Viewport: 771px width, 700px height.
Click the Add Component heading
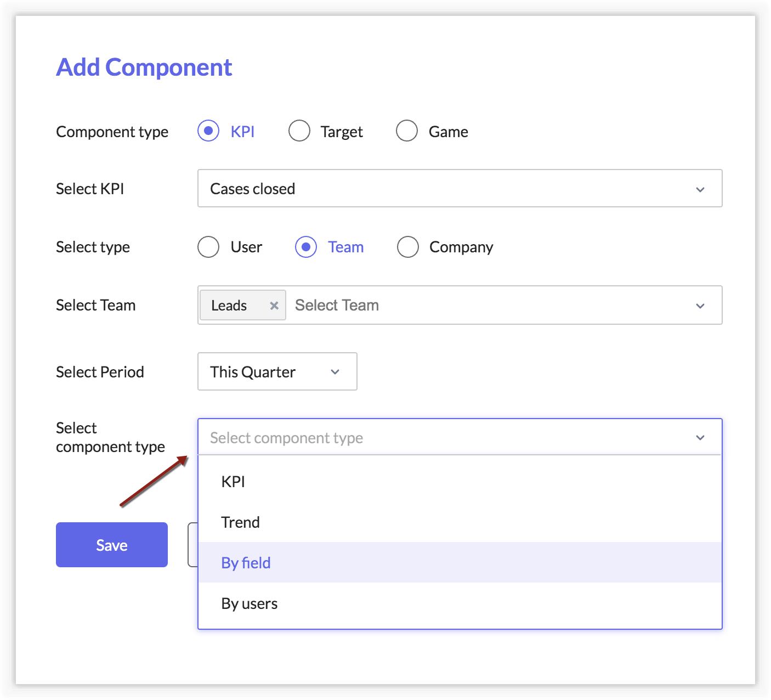point(144,67)
